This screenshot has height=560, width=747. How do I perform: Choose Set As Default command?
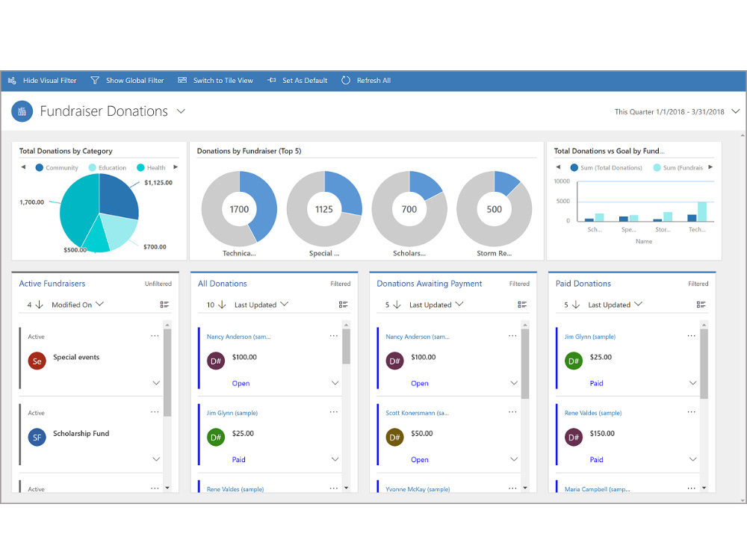point(297,81)
